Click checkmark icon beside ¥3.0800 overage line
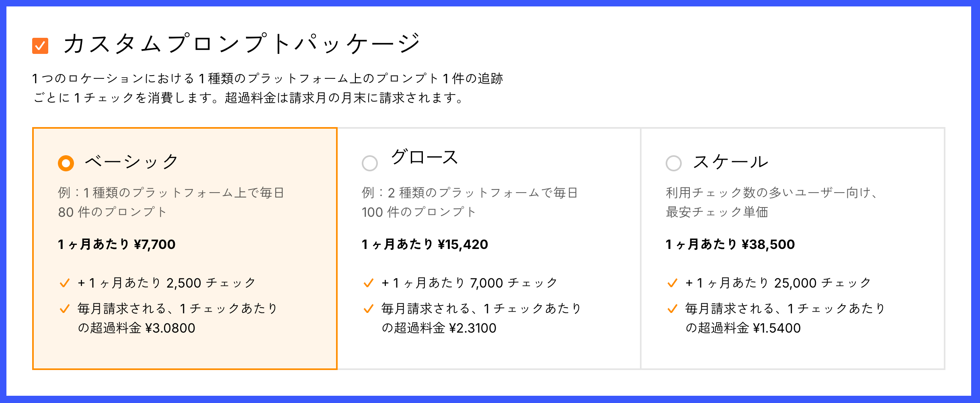The height and width of the screenshot is (403, 980). [x=64, y=309]
